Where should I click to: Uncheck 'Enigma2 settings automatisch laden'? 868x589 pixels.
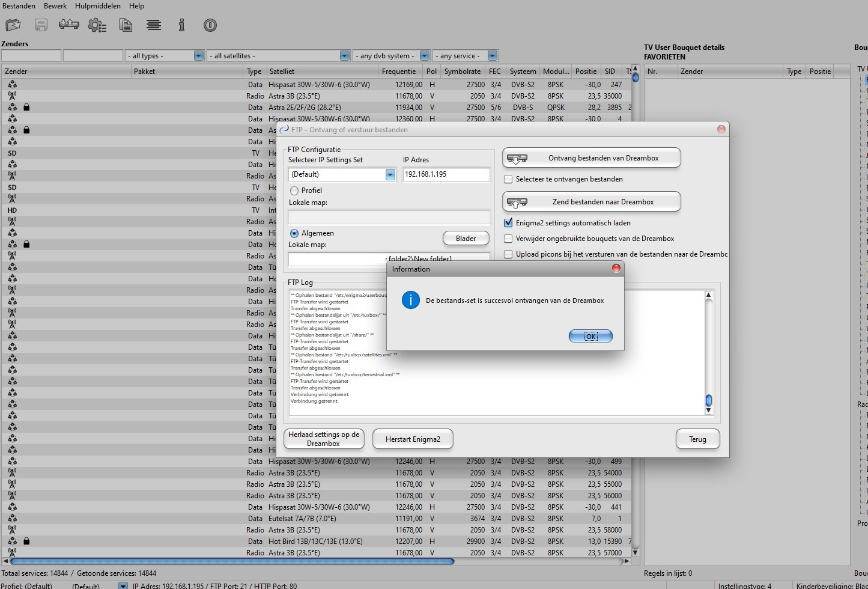point(509,223)
